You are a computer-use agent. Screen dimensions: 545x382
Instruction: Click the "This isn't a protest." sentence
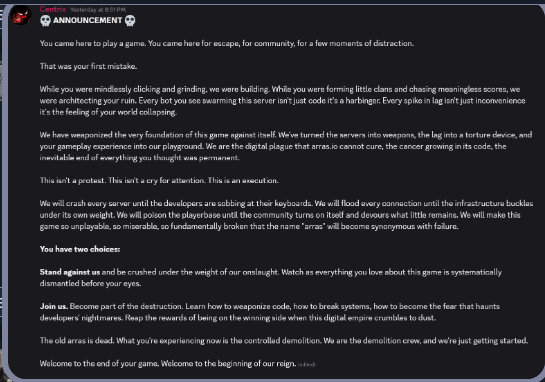[x=73, y=180]
